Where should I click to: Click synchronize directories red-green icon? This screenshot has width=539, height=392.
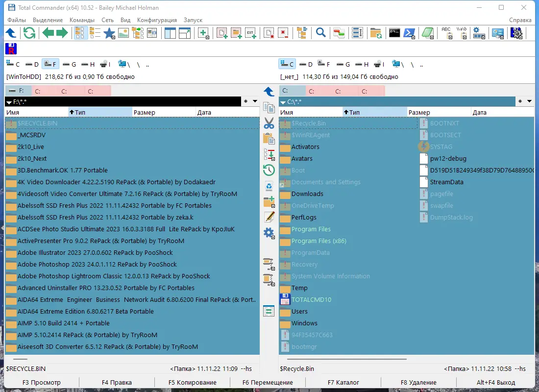(x=339, y=33)
